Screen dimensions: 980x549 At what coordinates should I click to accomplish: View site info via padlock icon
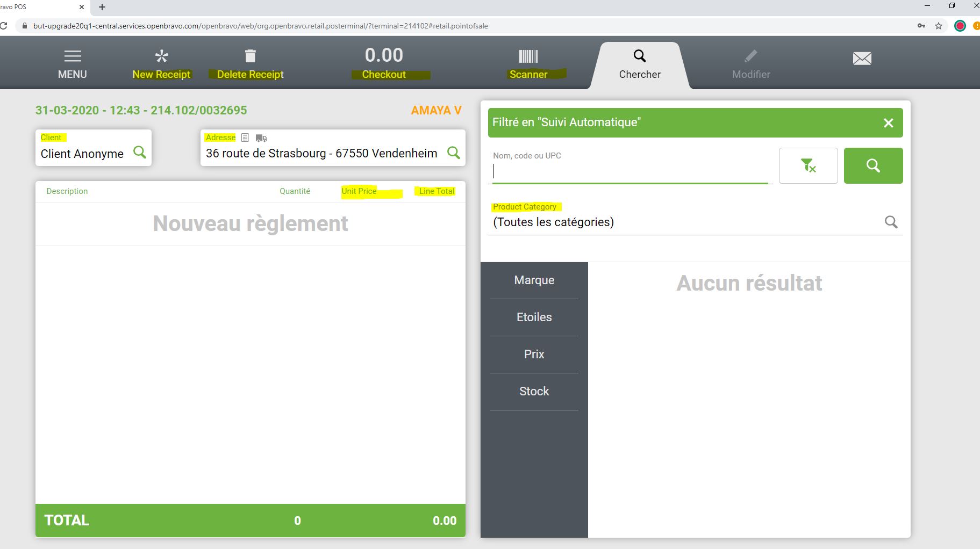24,26
